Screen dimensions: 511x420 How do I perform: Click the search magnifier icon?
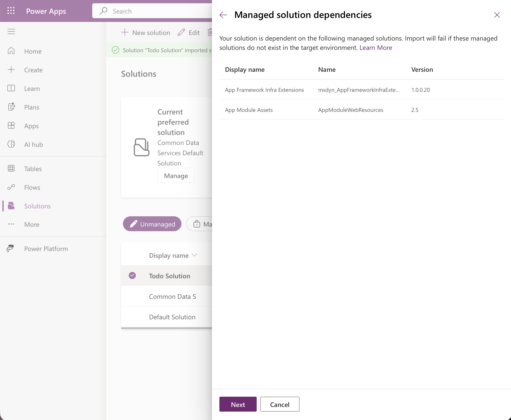(x=103, y=11)
